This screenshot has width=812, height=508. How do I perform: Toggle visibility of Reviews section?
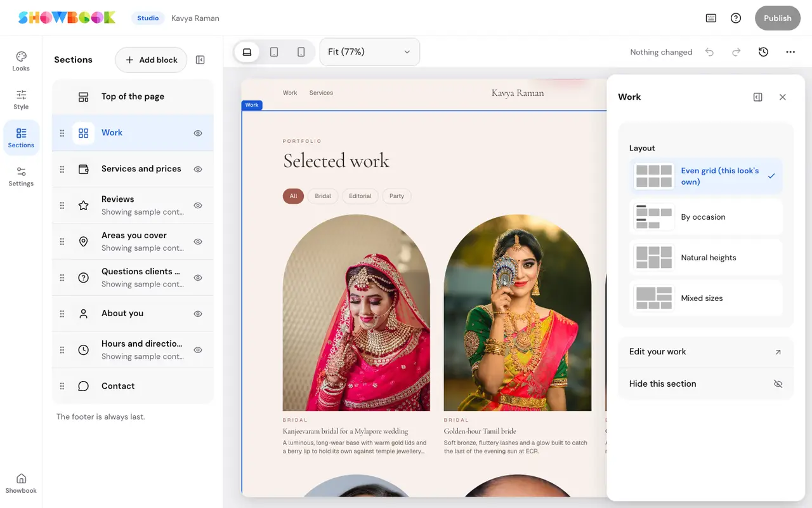[x=198, y=206]
